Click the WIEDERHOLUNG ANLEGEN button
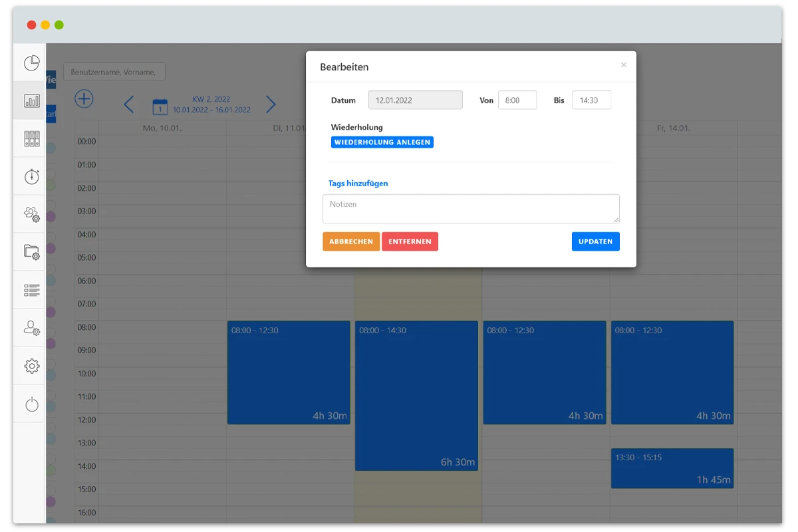The image size is (798, 532). point(382,142)
